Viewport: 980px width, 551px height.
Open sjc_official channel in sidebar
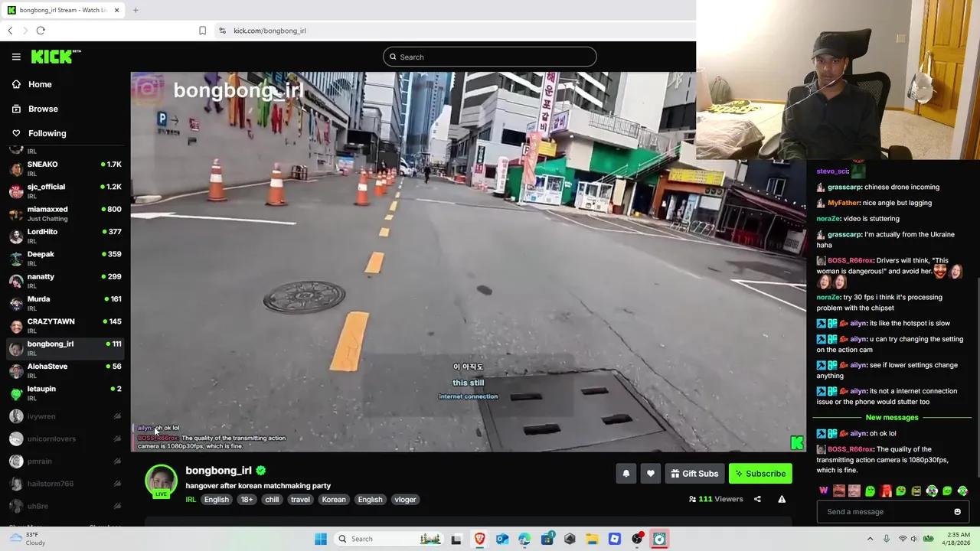(65, 191)
